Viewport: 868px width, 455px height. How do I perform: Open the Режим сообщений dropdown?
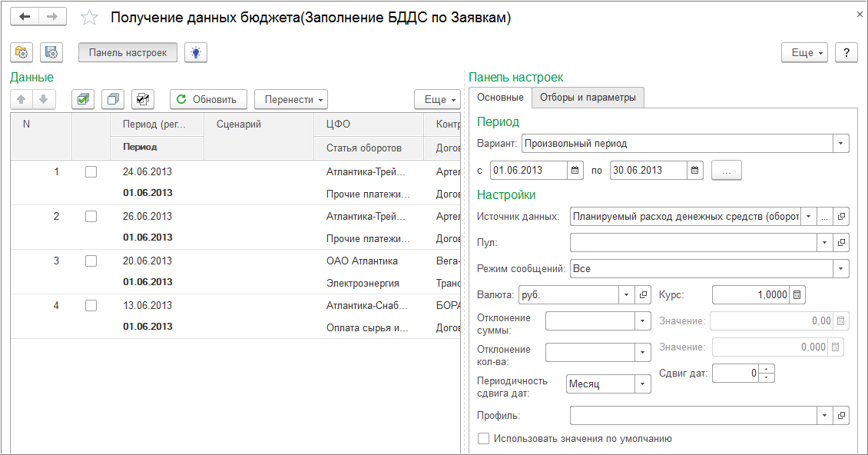click(842, 269)
